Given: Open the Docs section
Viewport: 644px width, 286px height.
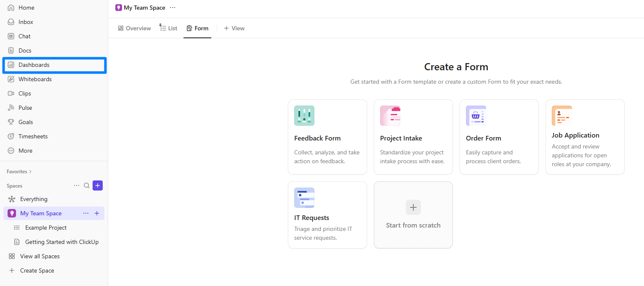Looking at the screenshot, I should [24, 50].
